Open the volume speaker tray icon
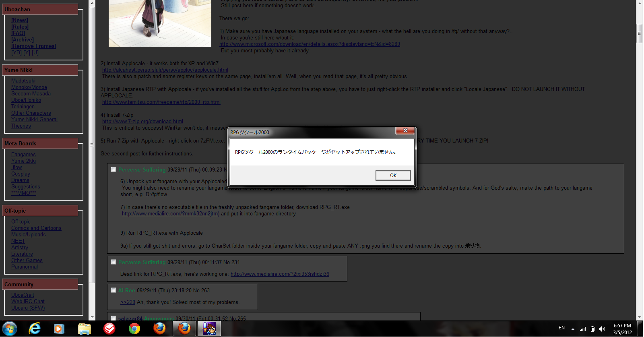644x337 pixels. 602,329
